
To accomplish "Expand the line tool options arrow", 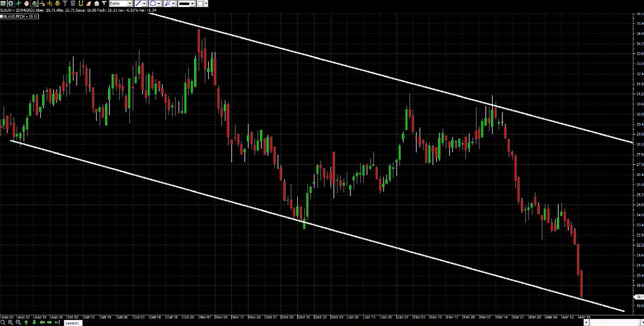I will [x=145, y=3].
